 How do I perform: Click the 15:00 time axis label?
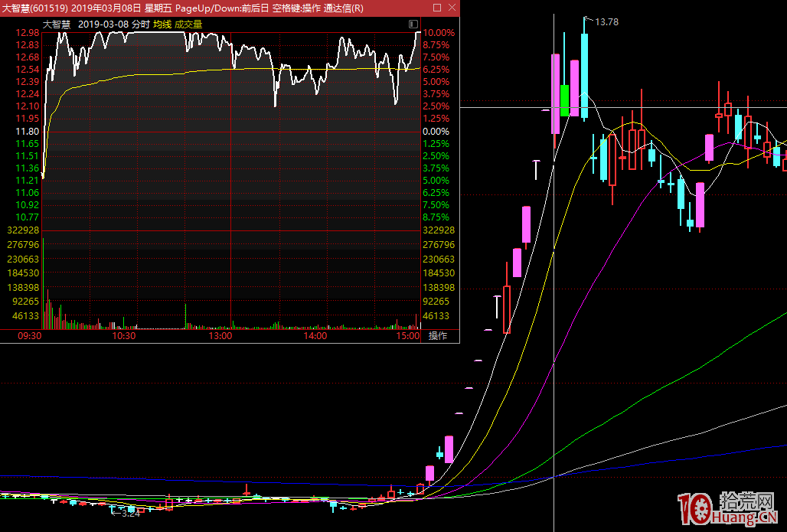point(409,336)
